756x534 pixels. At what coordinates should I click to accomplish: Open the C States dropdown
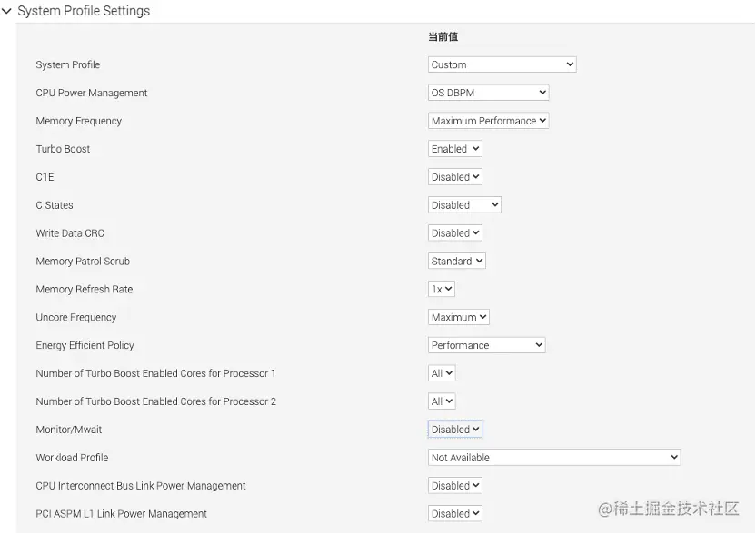(x=464, y=205)
